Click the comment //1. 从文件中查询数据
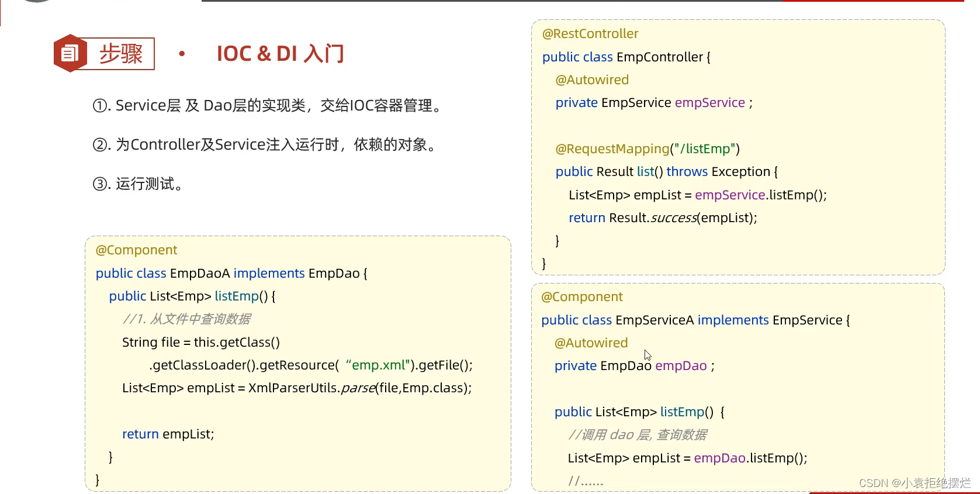Image resolution: width=980 pixels, height=494 pixels. [186, 319]
